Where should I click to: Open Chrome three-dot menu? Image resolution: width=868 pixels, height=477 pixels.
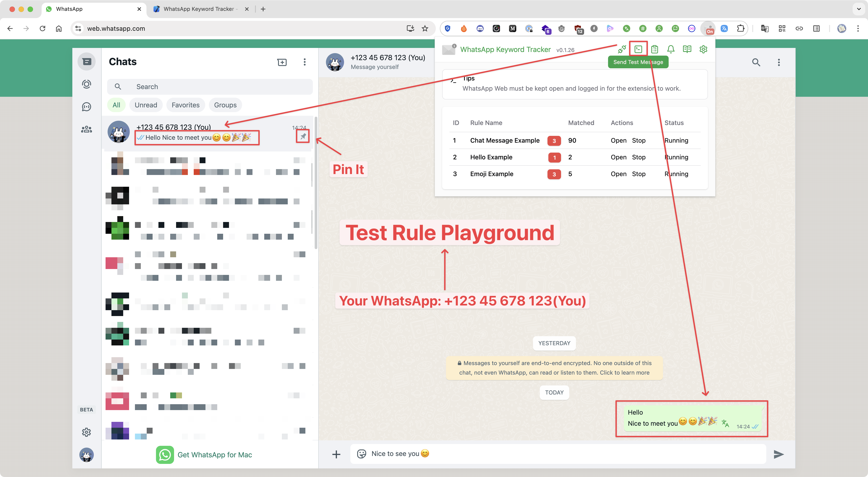point(858,29)
